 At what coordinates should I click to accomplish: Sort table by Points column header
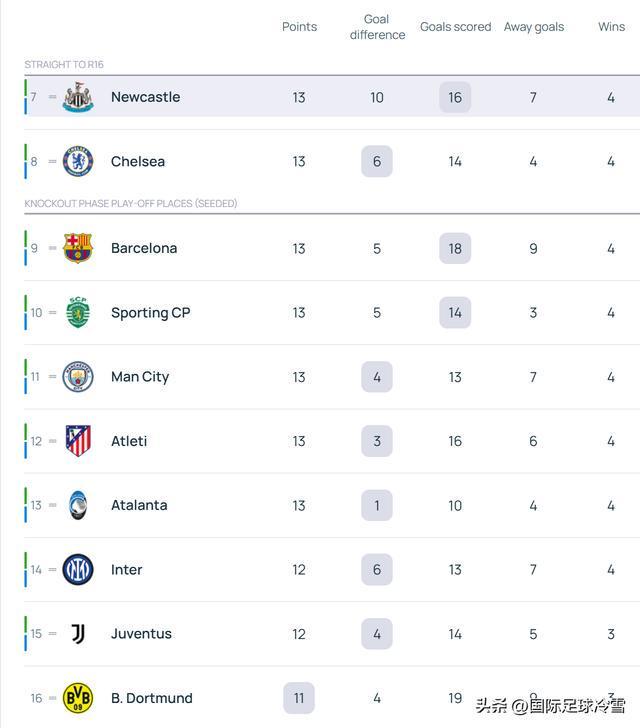pyautogui.click(x=299, y=27)
